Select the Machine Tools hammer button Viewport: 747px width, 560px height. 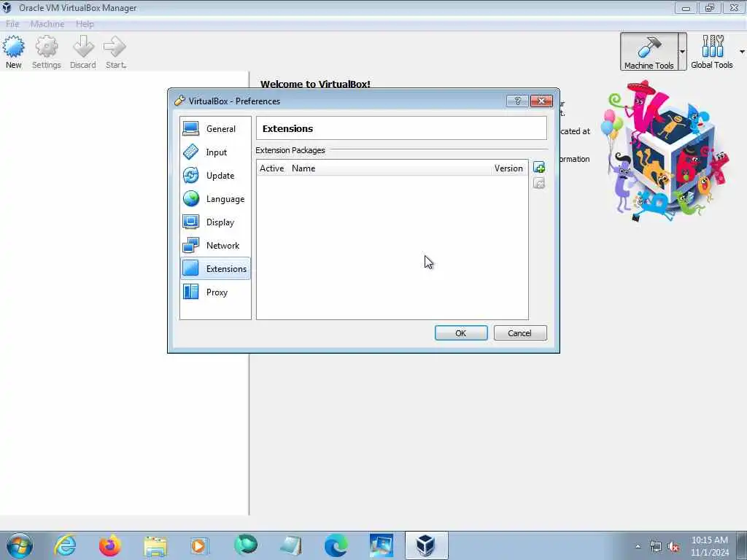[x=649, y=52]
